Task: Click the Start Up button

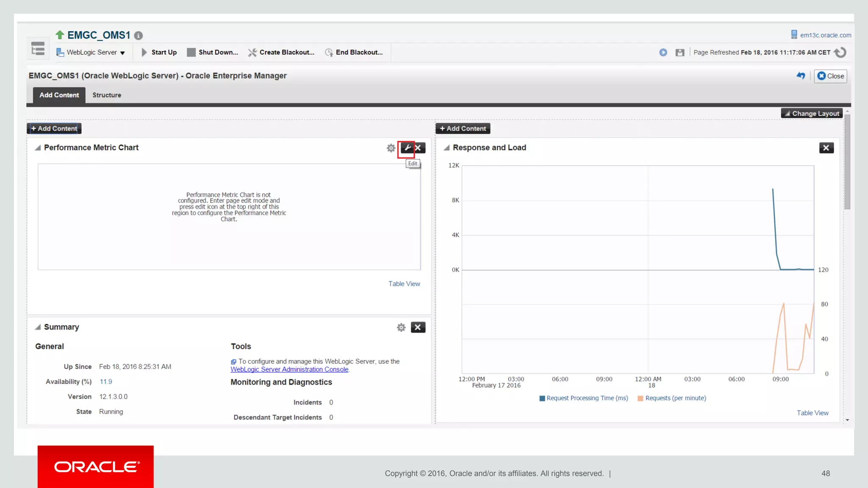Action: (x=159, y=53)
